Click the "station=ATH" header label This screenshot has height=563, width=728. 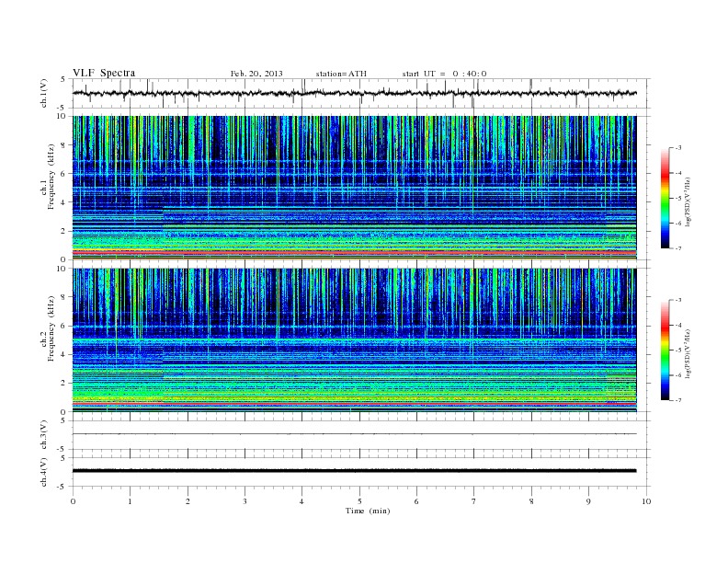341,74
